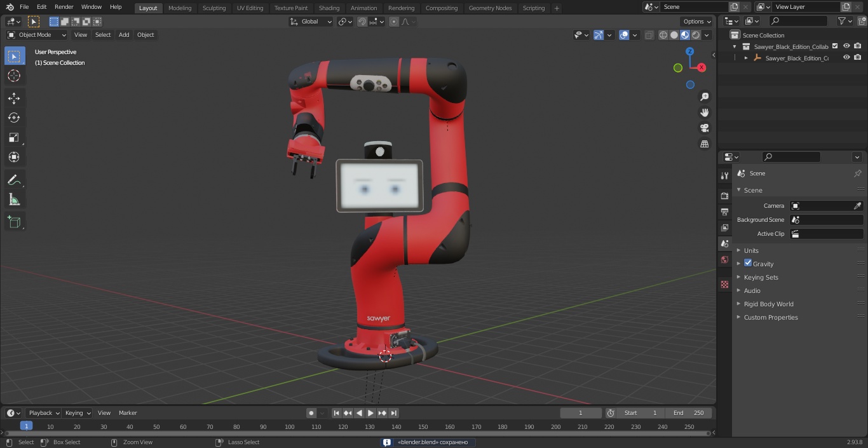Activate the Select Box tool
This screenshot has width=868, height=448.
[x=14, y=56]
